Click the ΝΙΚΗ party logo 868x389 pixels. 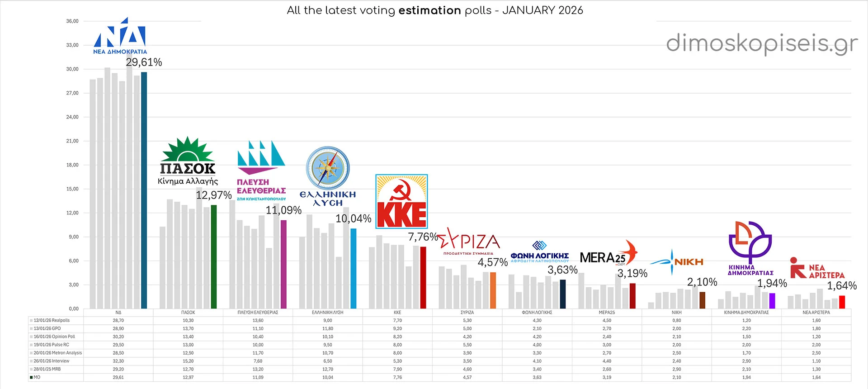click(x=677, y=261)
